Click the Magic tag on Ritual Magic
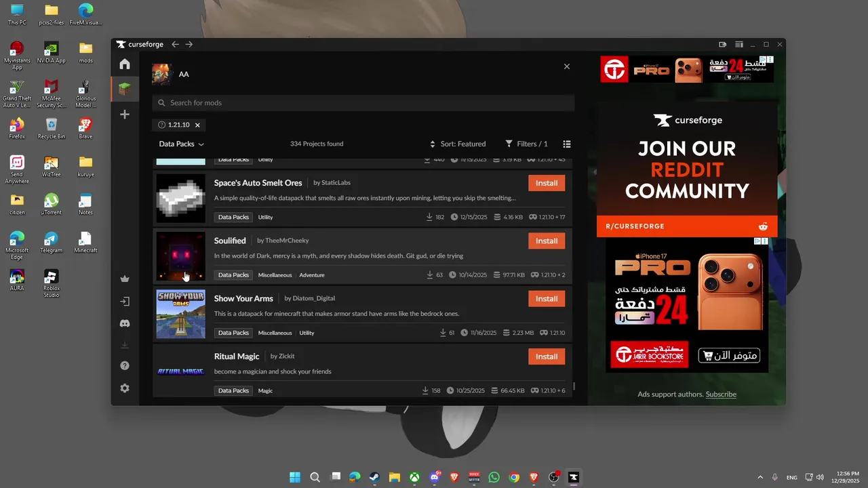The width and height of the screenshot is (868, 488). coord(265,390)
